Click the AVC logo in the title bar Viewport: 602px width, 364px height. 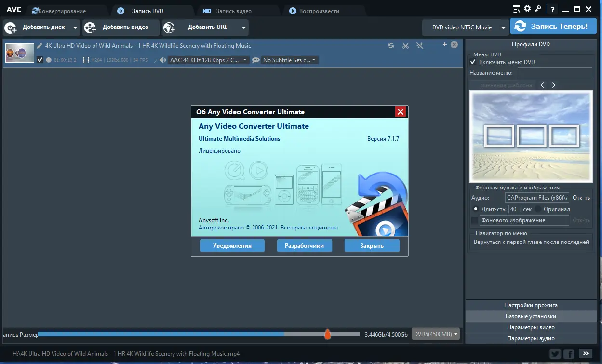coord(14,10)
